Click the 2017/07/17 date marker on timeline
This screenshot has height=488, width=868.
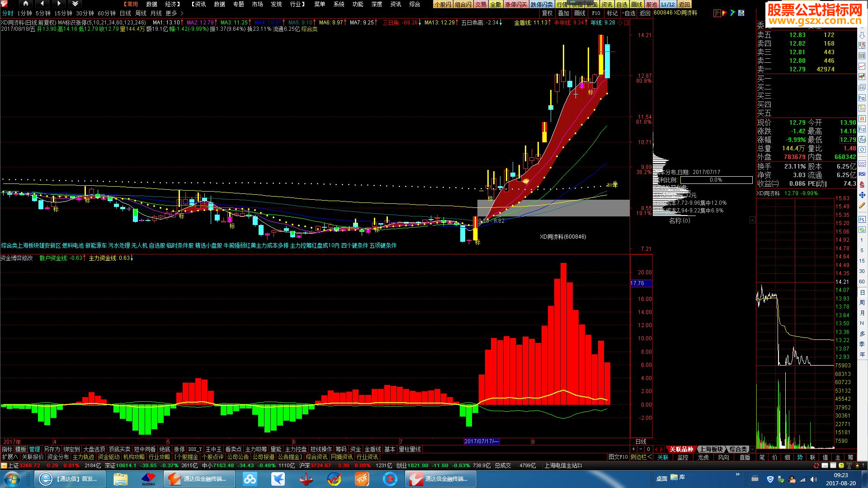click(481, 441)
